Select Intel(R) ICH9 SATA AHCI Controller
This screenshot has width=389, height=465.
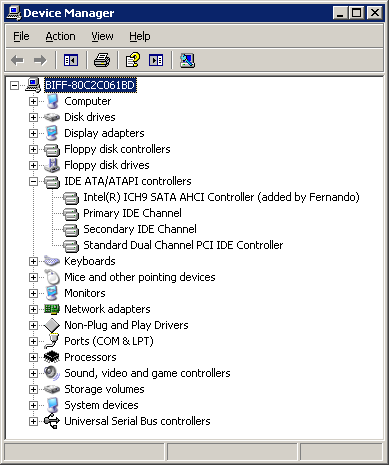click(221, 197)
